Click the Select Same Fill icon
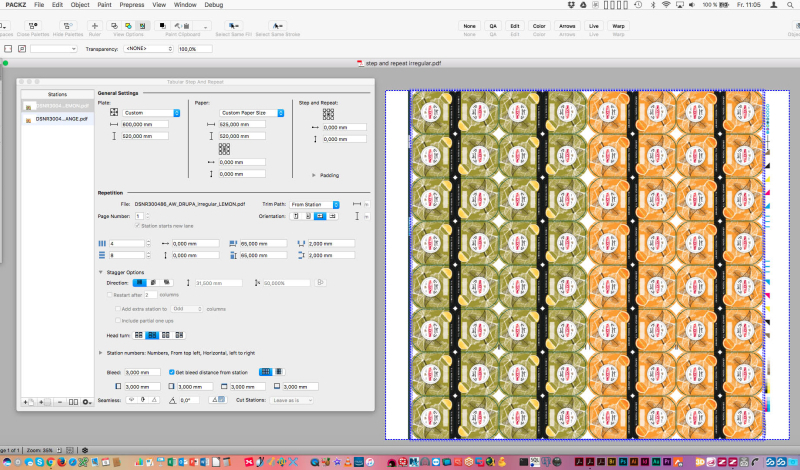The image size is (800, 470). click(x=233, y=26)
